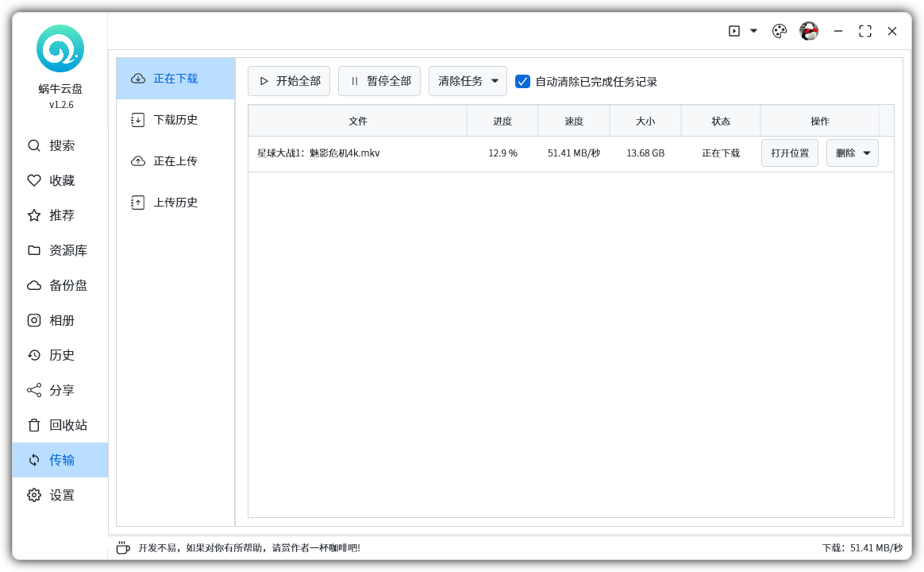Click the theme palette icon top right
924x572 pixels.
[x=779, y=31]
